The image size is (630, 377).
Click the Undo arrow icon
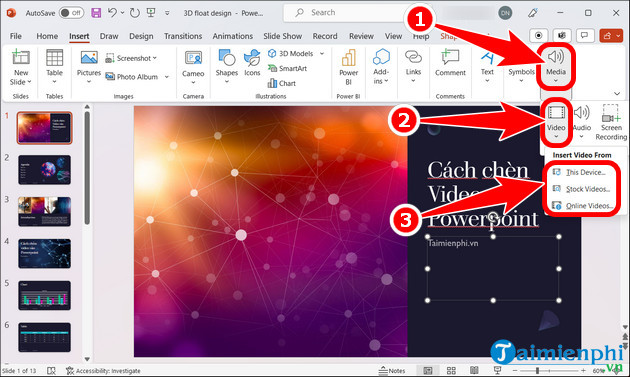pyautogui.click(x=112, y=12)
